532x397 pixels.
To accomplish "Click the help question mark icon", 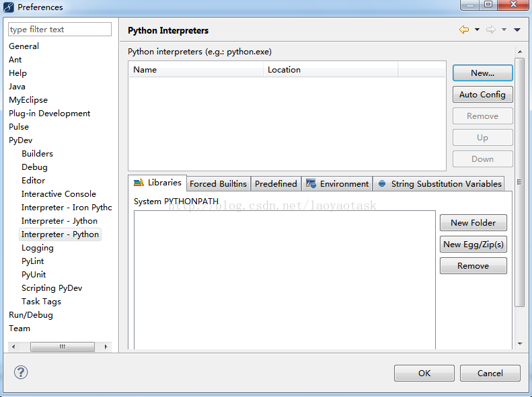I will (x=21, y=372).
